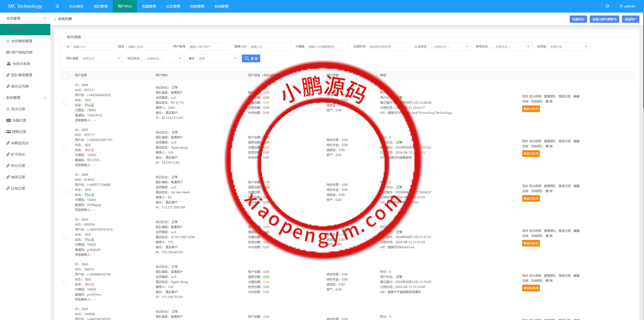This screenshot has width=644, height=320.
Task: Check the checkbox for user ID 2844
Action: pos(65,192)
